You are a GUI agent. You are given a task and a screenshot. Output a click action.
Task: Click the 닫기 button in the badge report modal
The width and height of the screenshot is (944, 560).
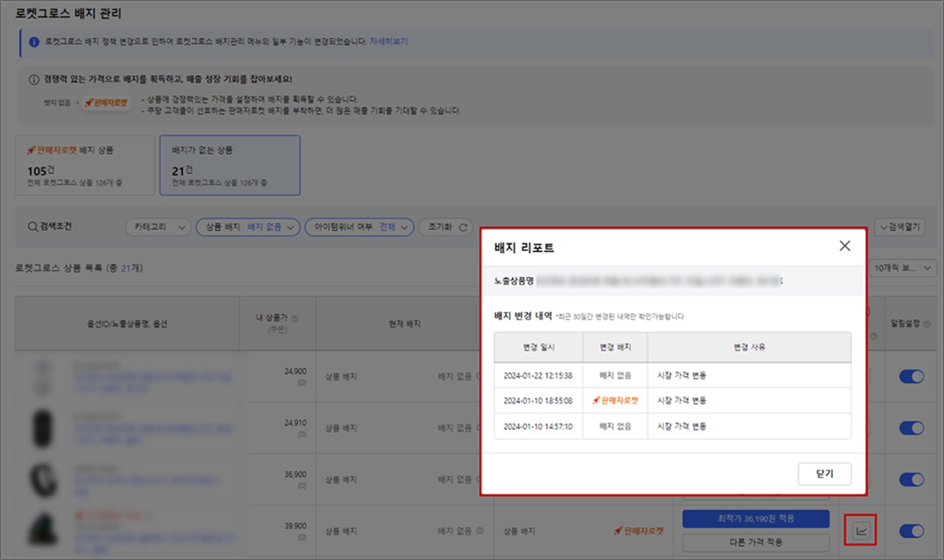(824, 473)
